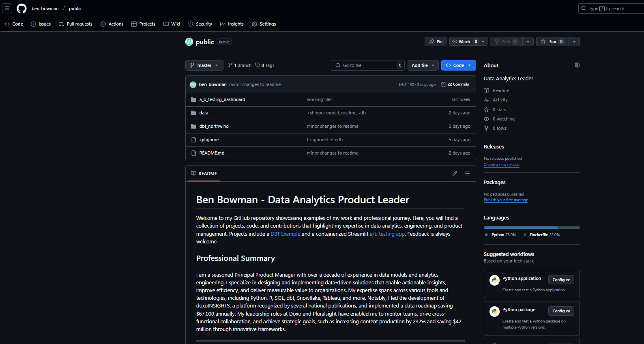Open the hamburger navigation menu
The height and width of the screenshot is (344, 644).
(x=7, y=9)
